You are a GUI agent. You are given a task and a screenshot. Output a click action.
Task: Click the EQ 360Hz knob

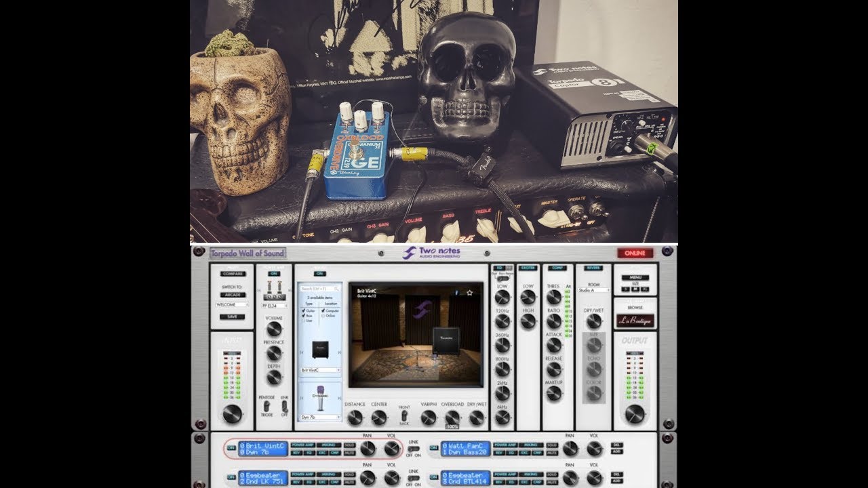502,345
